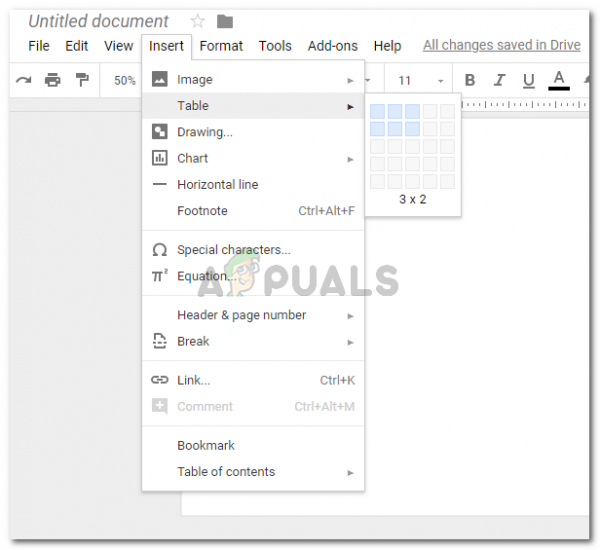
Task: Toggle underline formatting
Action: 528,81
